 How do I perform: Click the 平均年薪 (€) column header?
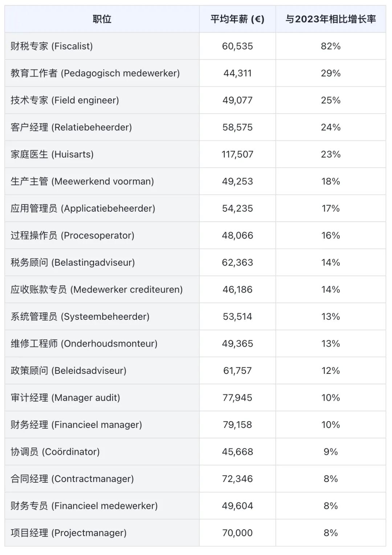(237, 19)
